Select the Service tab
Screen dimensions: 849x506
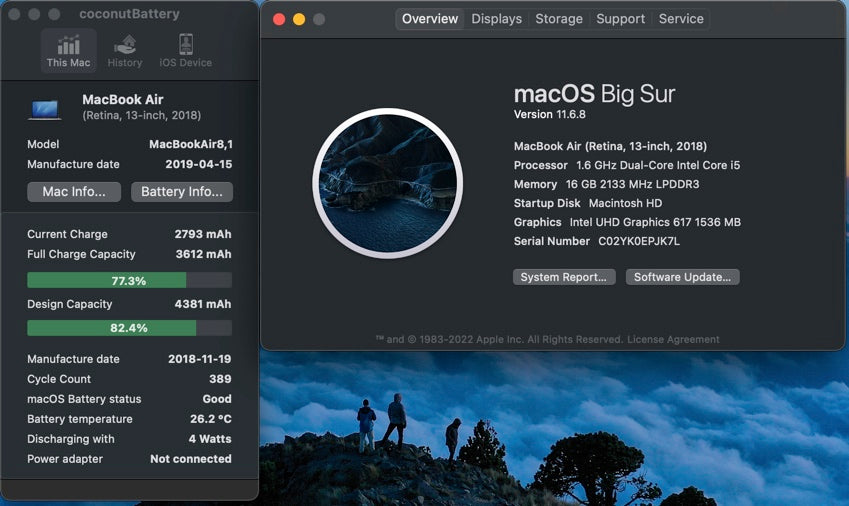point(681,19)
